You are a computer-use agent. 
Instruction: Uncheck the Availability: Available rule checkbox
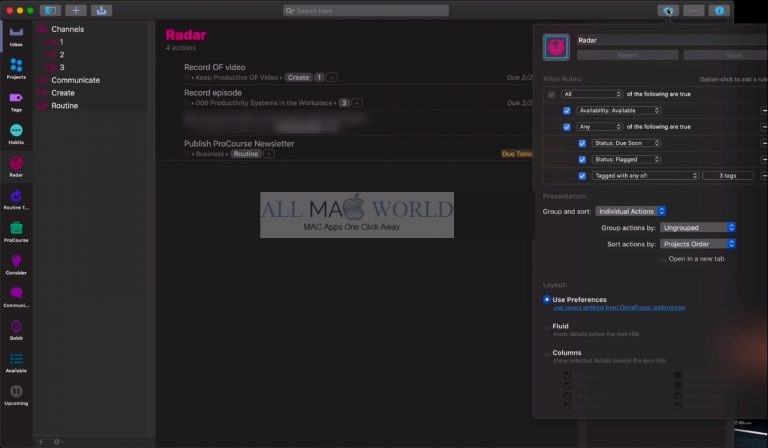[567, 111]
